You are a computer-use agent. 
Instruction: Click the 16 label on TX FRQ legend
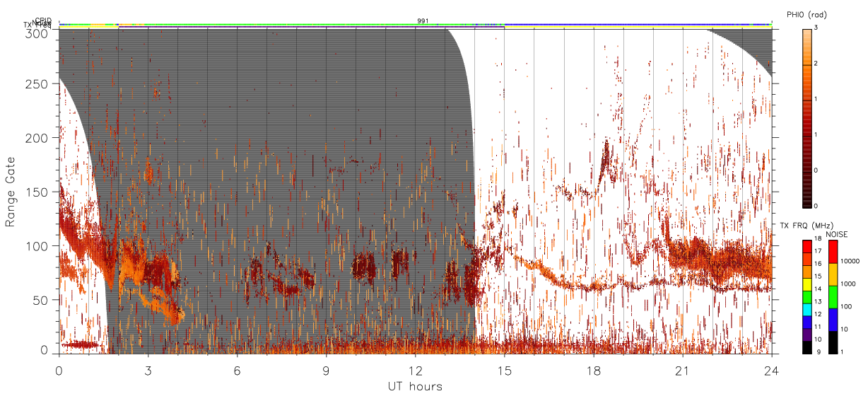pos(819,264)
